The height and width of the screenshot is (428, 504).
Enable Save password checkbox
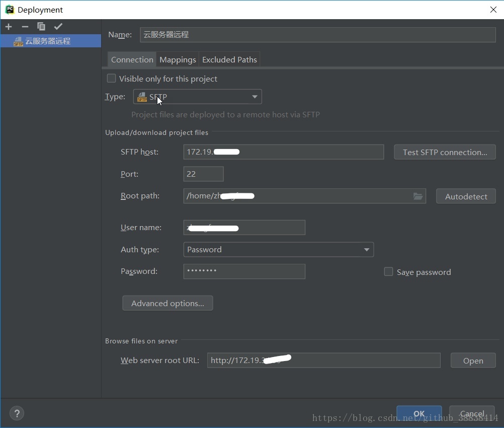[388, 272]
